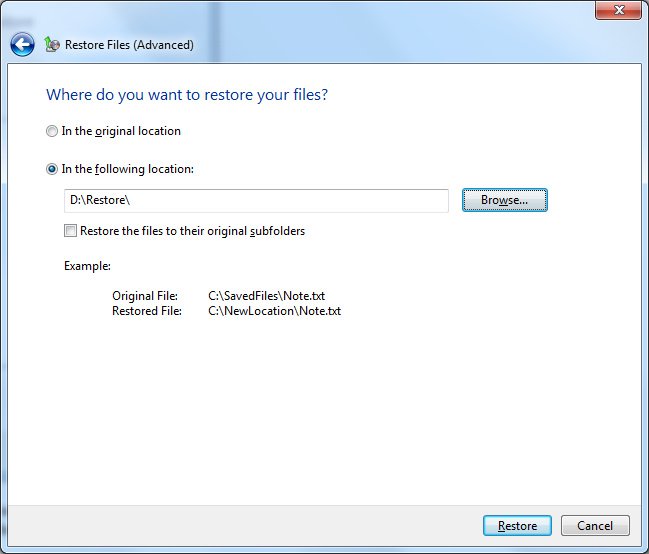The image size is (649, 554).
Task: Click the 'Original File:' label
Action: (145, 296)
